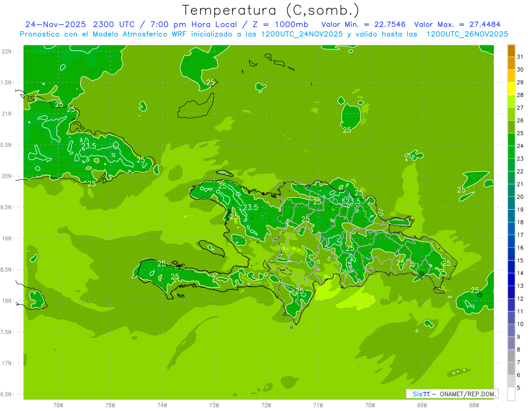Click yellow legend swatch between 28 and 29
The width and height of the screenshot is (532, 411).
(x=511, y=89)
